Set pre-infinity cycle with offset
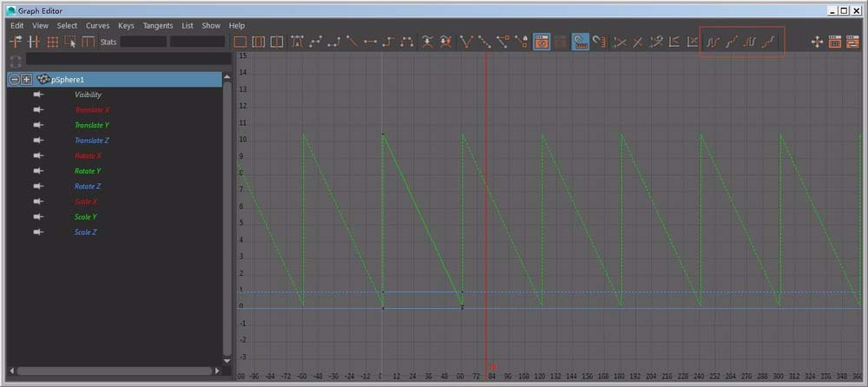 tap(730, 42)
